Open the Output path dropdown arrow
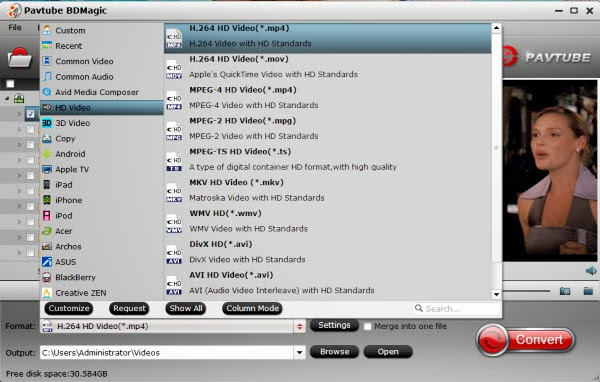This screenshot has height=382, width=600. pos(300,353)
